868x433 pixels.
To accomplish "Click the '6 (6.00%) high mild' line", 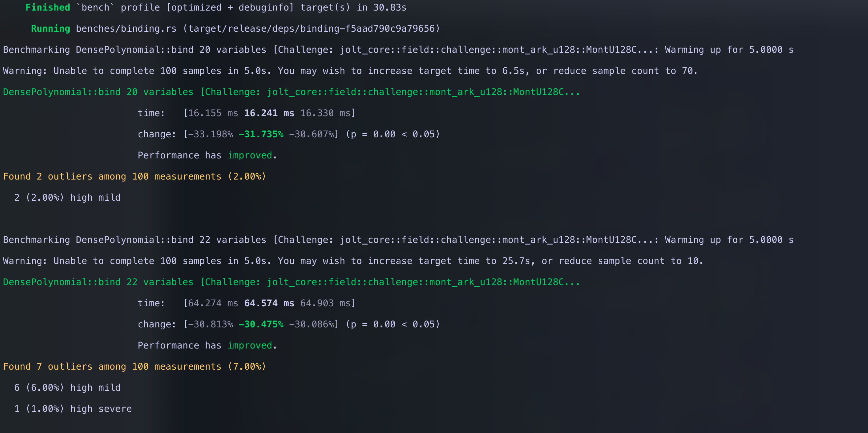I will point(67,388).
